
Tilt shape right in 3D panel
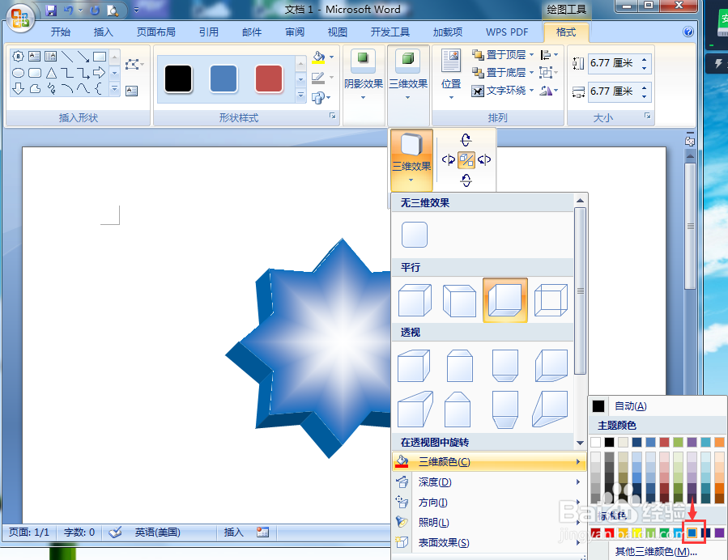coord(484,159)
